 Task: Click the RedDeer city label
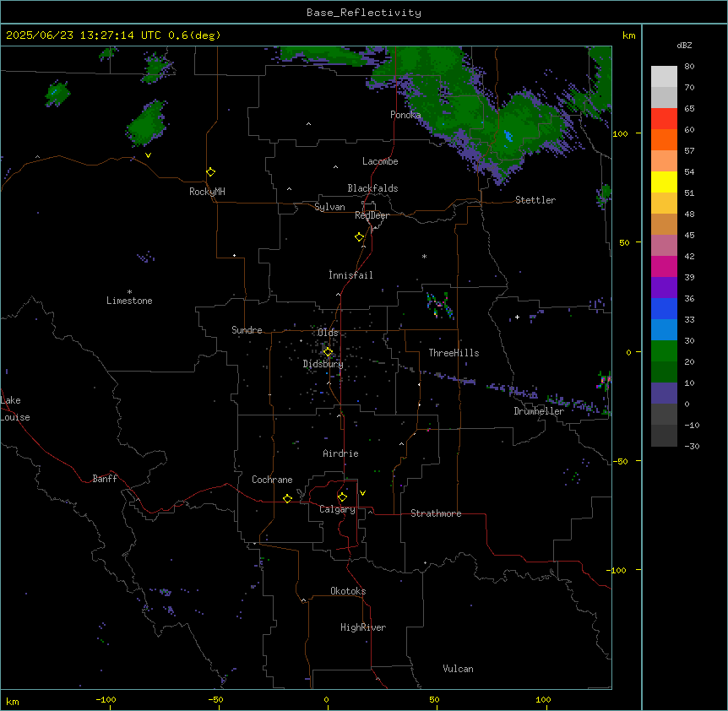pyautogui.click(x=372, y=215)
